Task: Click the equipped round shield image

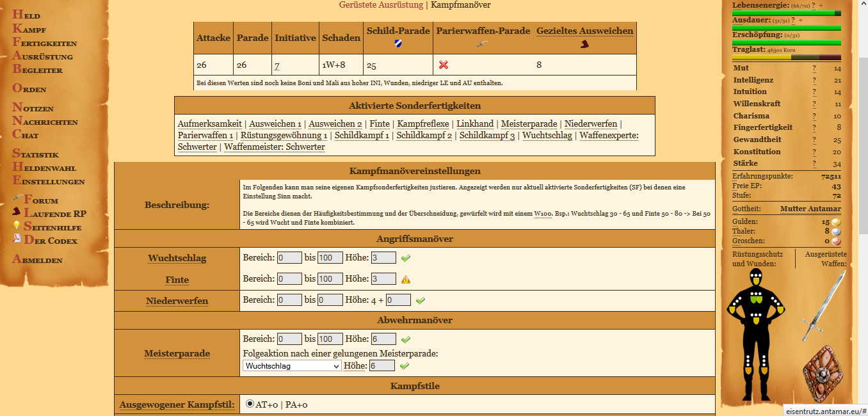Action: [x=823, y=374]
